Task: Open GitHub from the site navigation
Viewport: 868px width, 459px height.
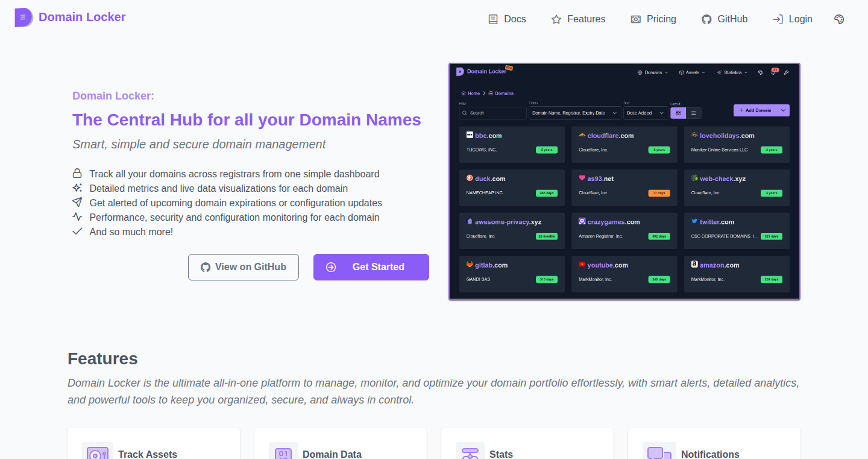Action: click(725, 19)
